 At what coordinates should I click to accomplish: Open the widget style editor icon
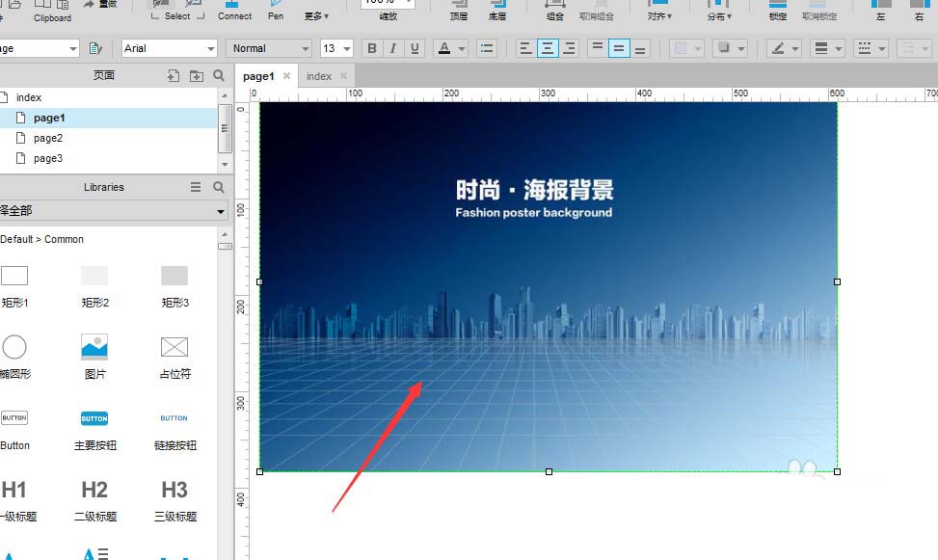95,48
